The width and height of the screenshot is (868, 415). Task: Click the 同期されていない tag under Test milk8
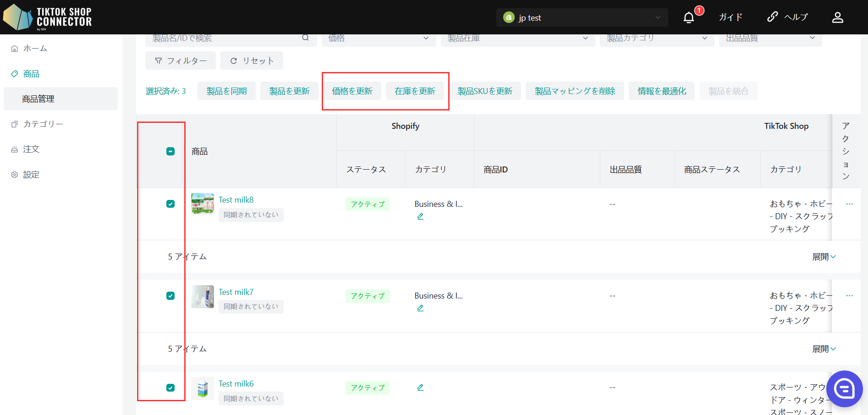pos(251,215)
